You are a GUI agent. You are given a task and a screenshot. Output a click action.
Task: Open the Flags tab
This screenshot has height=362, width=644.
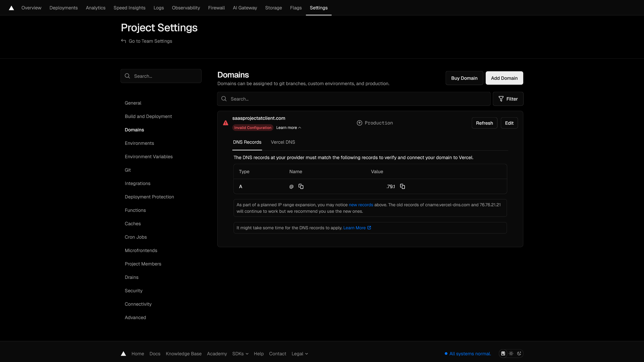click(x=296, y=8)
